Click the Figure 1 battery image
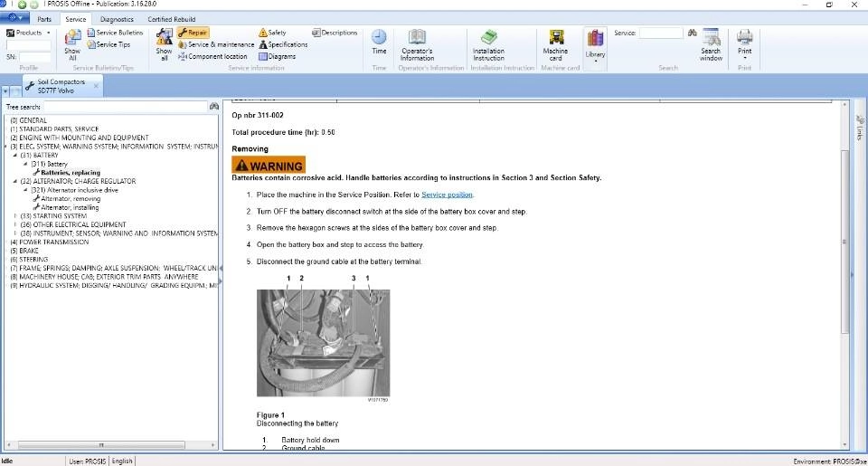This screenshot has width=868, height=466. click(x=324, y=342)
